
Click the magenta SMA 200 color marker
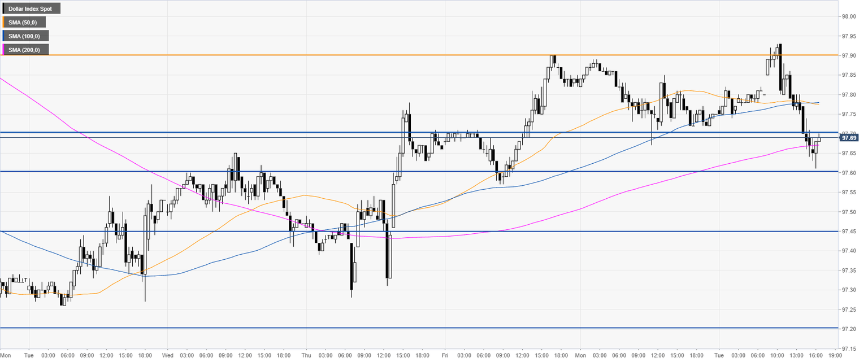(3, 50)
